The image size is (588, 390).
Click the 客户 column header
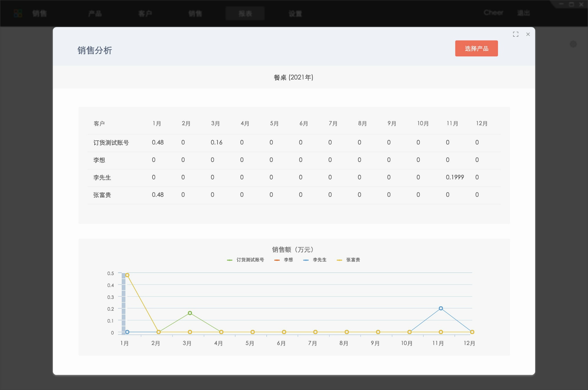[99, 124]
